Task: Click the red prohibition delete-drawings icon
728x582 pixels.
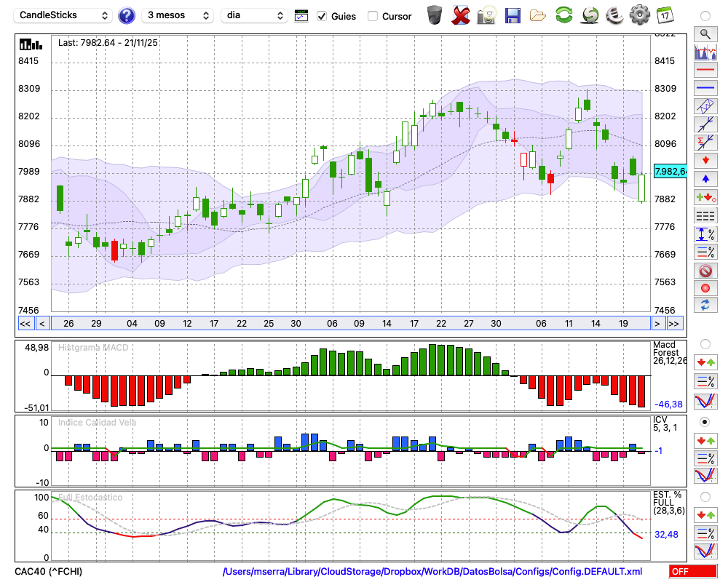Action: pyautogui.click(x=705, y=271)
